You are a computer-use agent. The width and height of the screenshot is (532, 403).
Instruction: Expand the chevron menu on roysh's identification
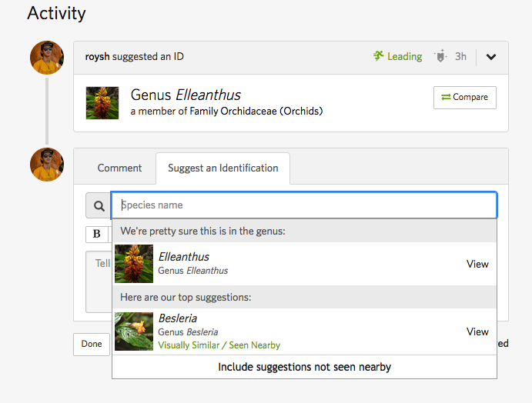coord(491,57)
